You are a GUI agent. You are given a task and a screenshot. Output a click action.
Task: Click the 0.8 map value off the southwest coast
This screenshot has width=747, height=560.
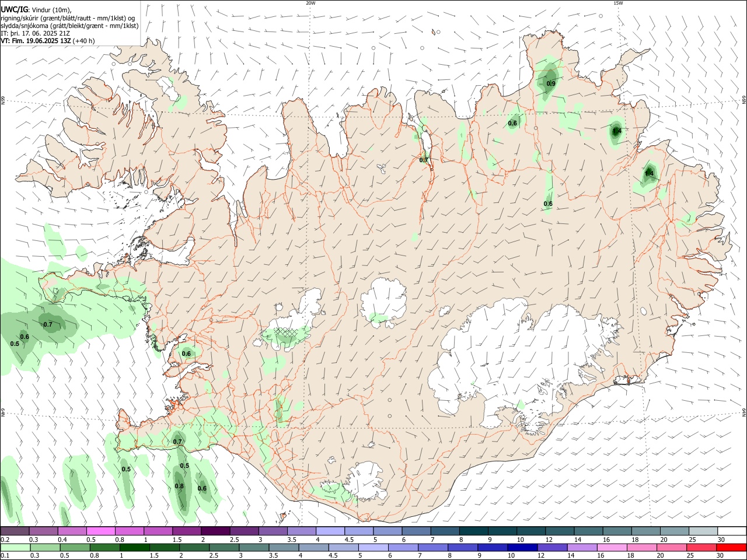(x=179, y=487)
